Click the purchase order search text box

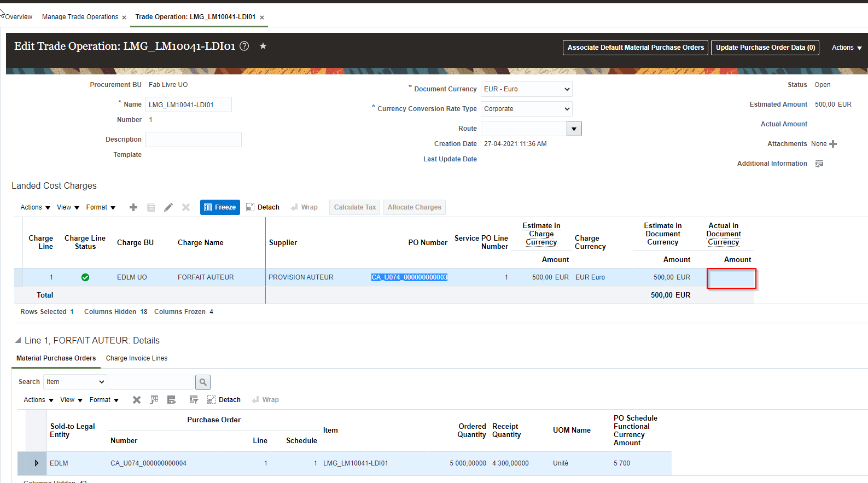pos(152,382)
